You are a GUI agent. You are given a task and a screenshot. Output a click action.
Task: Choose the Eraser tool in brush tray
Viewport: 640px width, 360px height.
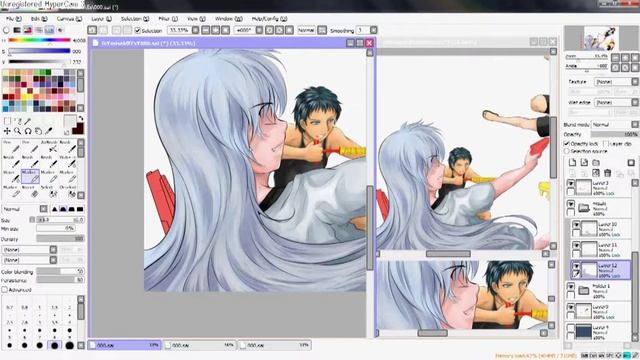(30, 192)
